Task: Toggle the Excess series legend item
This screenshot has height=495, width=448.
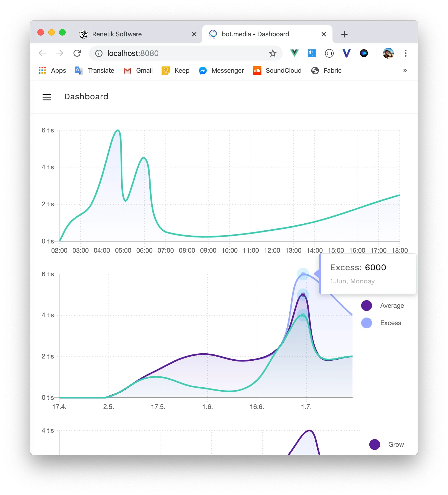Action: (381, 323)
